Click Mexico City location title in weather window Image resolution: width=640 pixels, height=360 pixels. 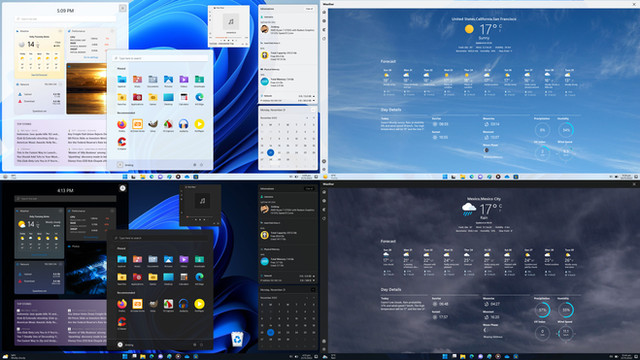click(x=484, y=199)
